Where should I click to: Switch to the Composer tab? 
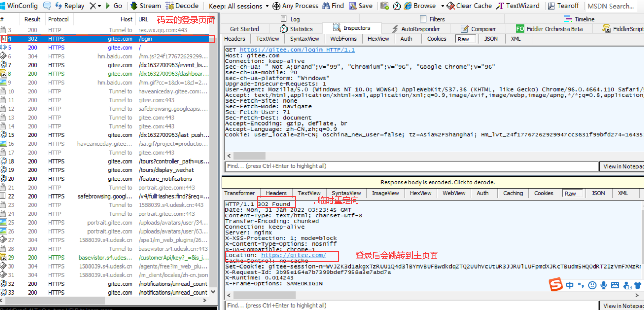(479, 29)
